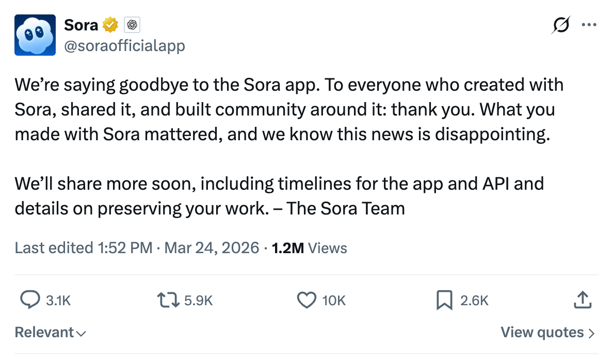Click the Last edited history link

(x=83, y=248)
